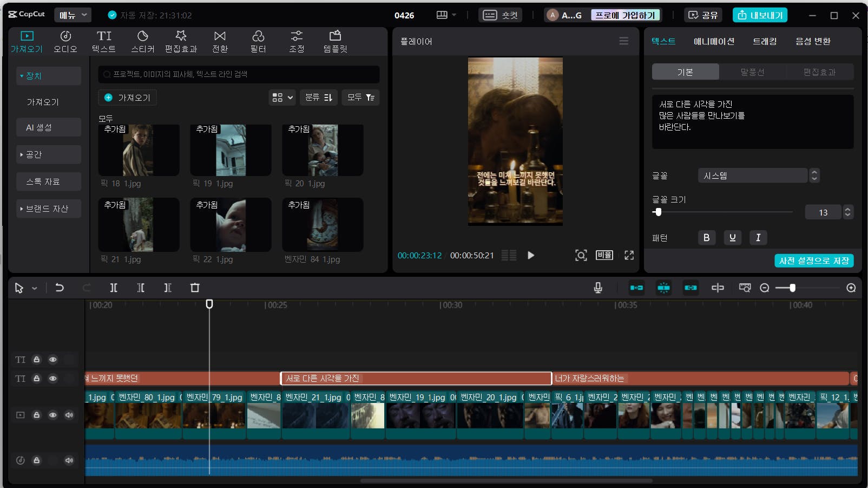868x488 pixels.
Task: Click the 내보내기 export button
Action: click(760, 15)
